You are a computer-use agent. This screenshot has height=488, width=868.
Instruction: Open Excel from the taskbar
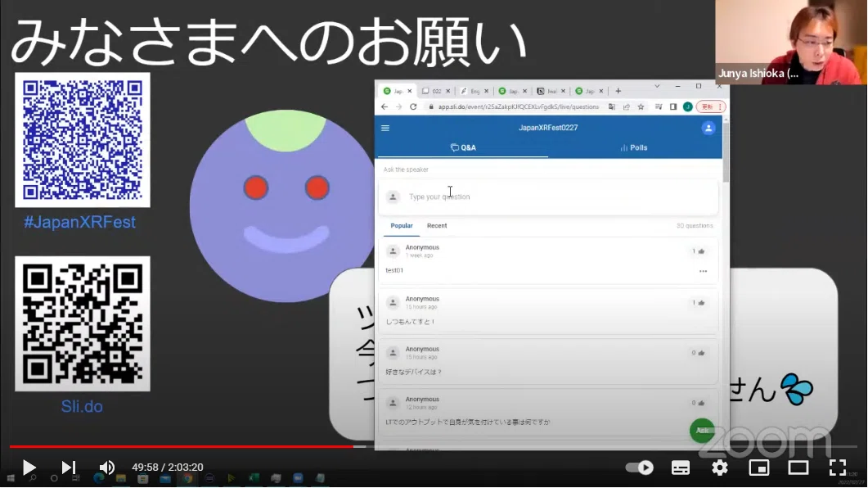[x=254, y=478]
